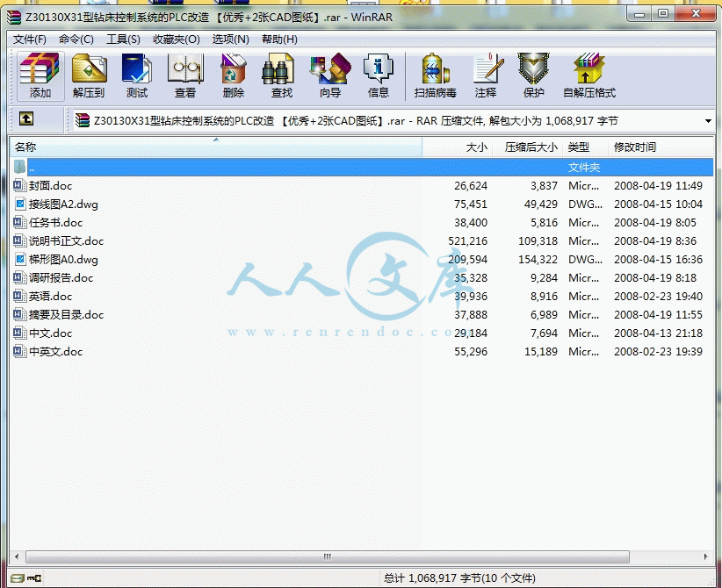Open the Commands (命令) menu

tap(76, 39)
